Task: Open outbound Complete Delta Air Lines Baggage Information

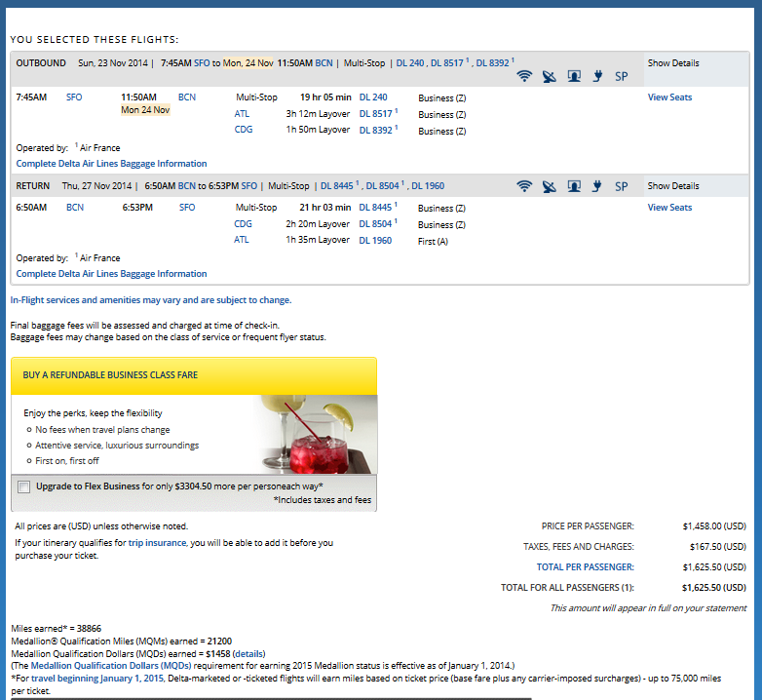Action: click(x=111, y=164)
